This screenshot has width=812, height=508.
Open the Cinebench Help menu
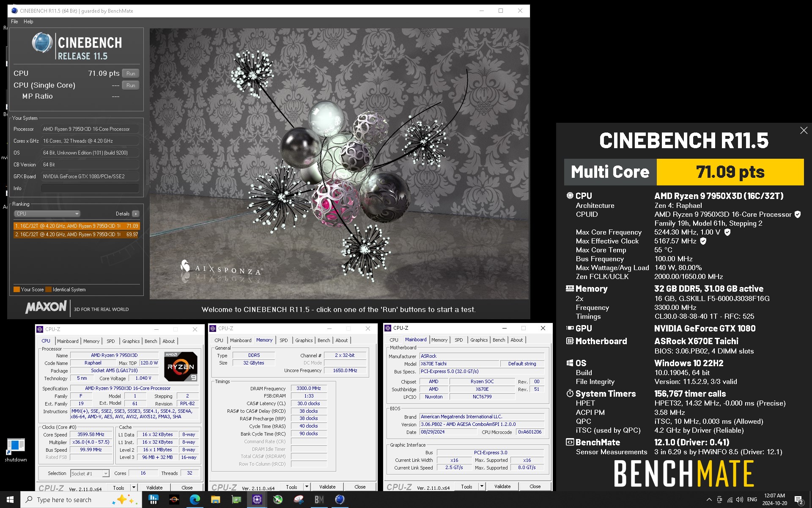tap(28, 22)
